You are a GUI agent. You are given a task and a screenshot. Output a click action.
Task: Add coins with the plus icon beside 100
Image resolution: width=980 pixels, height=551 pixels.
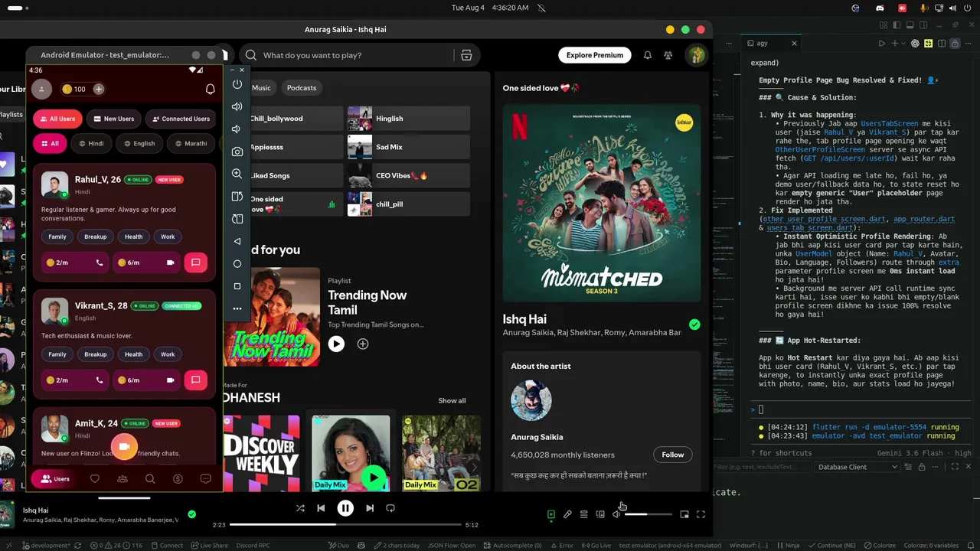99,90
